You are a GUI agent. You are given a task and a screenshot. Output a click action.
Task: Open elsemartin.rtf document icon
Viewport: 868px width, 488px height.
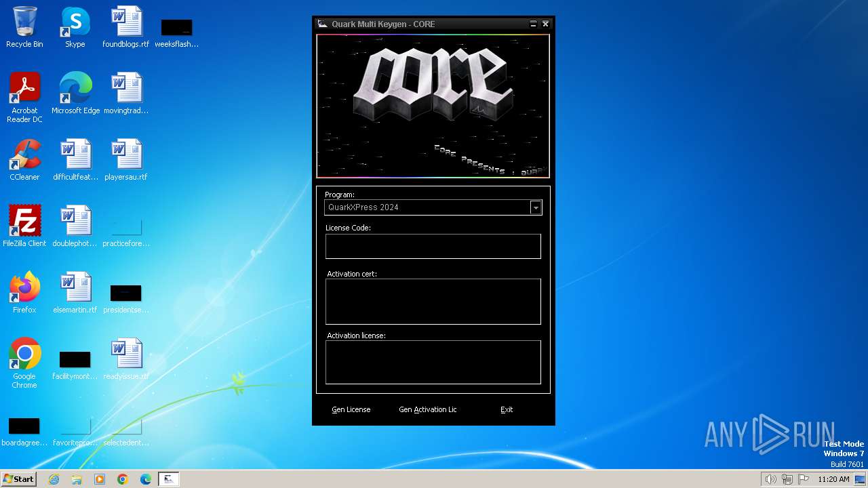coord(75,293)
